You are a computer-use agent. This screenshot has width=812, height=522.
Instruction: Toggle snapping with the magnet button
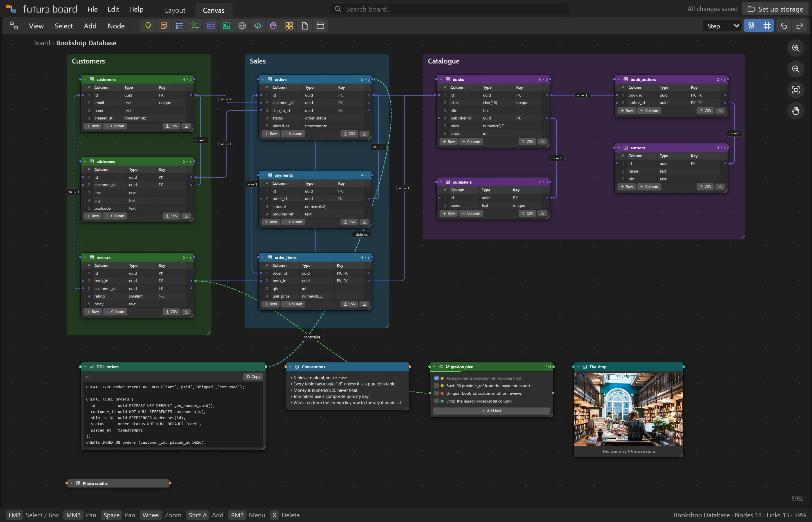click(751, 26)
